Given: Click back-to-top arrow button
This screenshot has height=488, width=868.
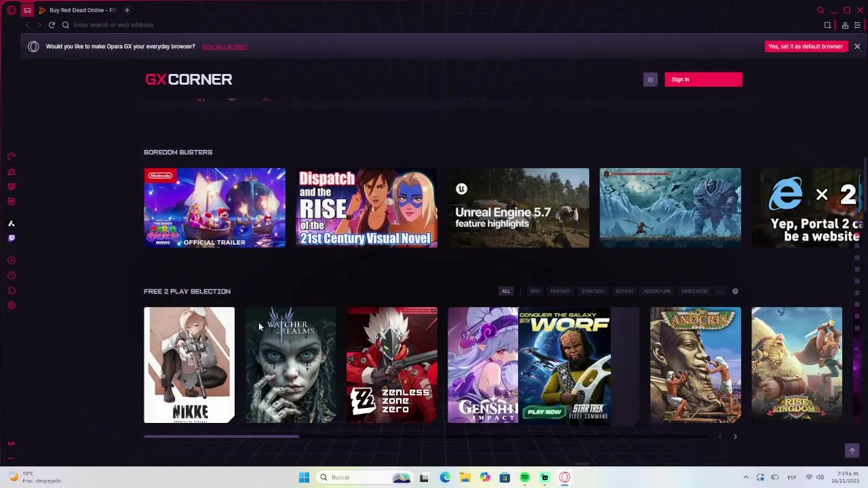Looking at the screenshot, I should tap(852, 451).
